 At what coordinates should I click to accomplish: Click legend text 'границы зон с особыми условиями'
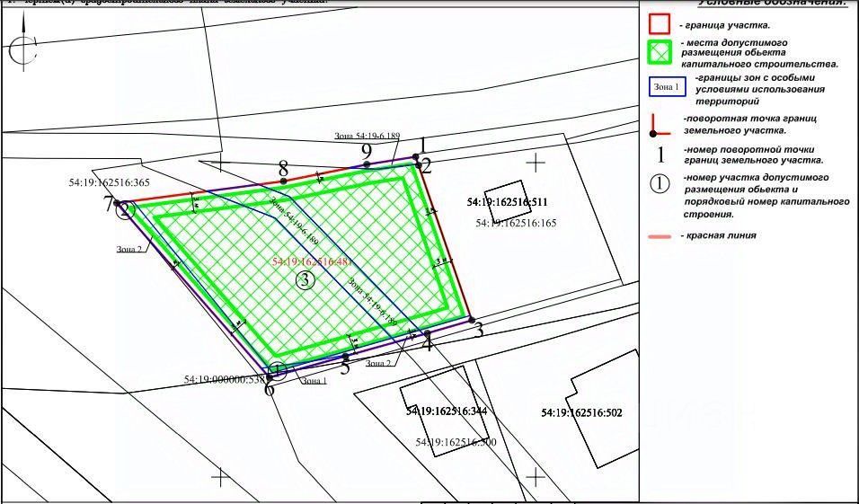760,84
